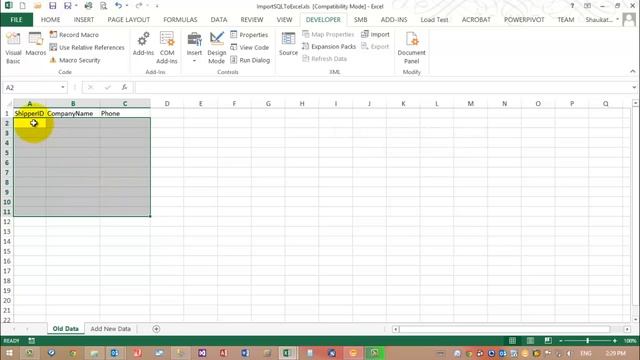
Task: Open Word from the taskbar
Action: [x=245, y=353]
